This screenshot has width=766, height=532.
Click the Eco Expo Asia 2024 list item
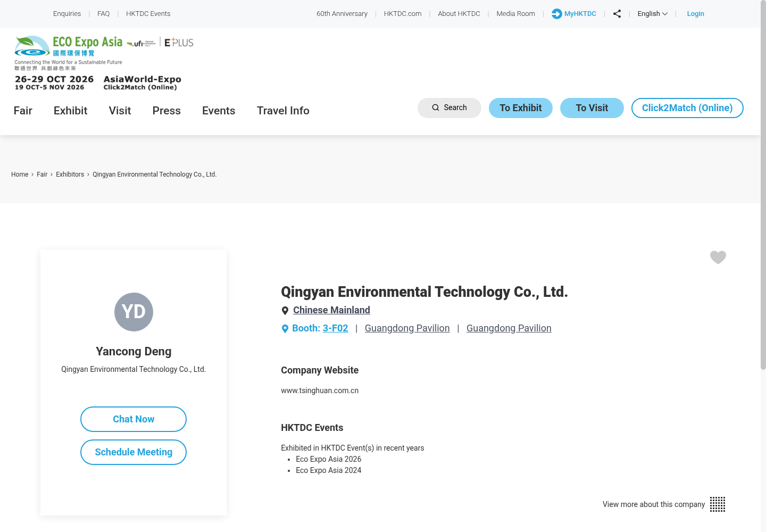[x=328, y=470]
